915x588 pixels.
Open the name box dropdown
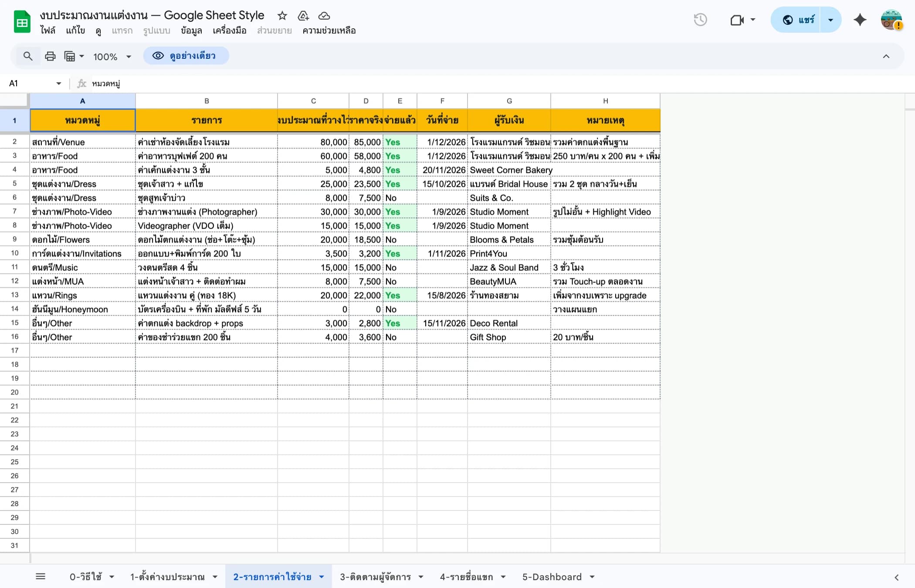pos(58,83)
